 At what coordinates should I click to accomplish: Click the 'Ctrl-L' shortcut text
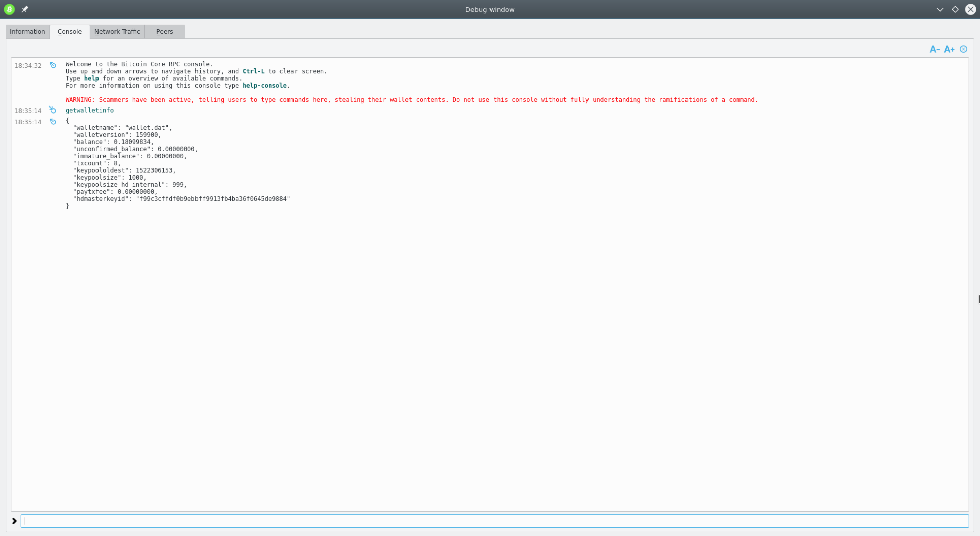254,71
